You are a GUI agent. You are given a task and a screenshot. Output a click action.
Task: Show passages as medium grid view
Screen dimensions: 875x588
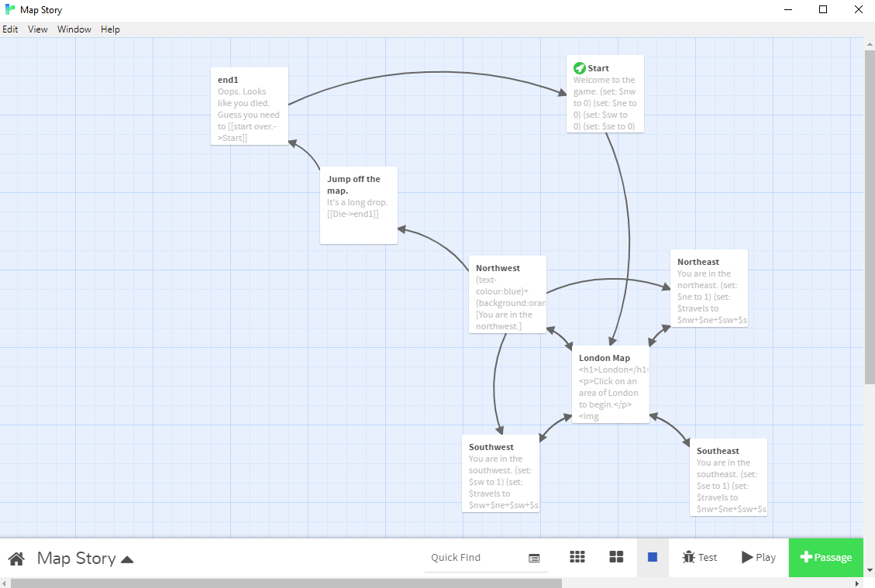click(616, 557)
